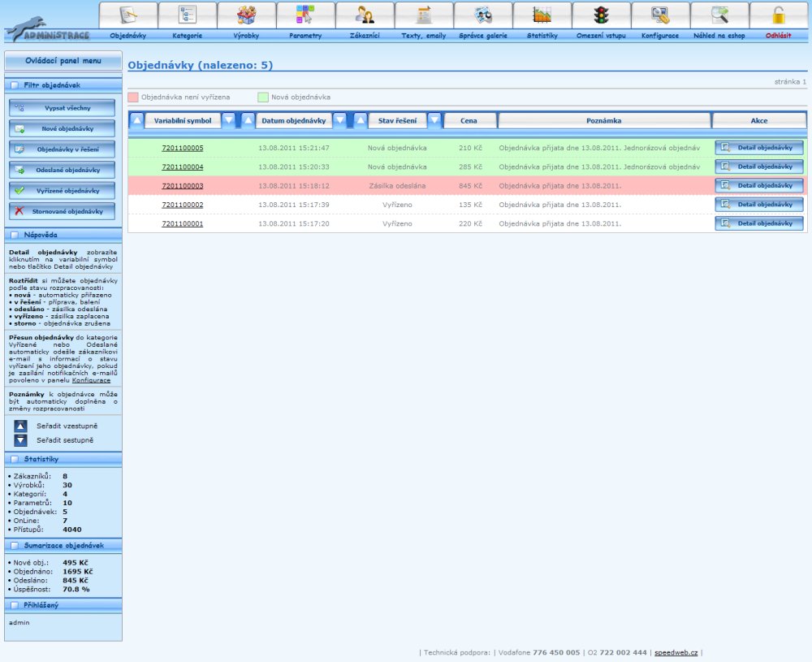
Task: Sort Stav řešení descending with down arrow
Action: (x=434, y=120)
